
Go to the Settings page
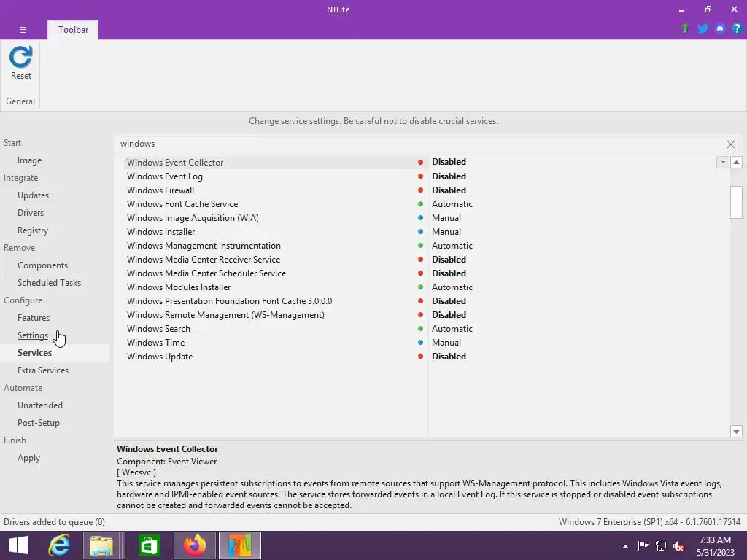coord(32,335)
